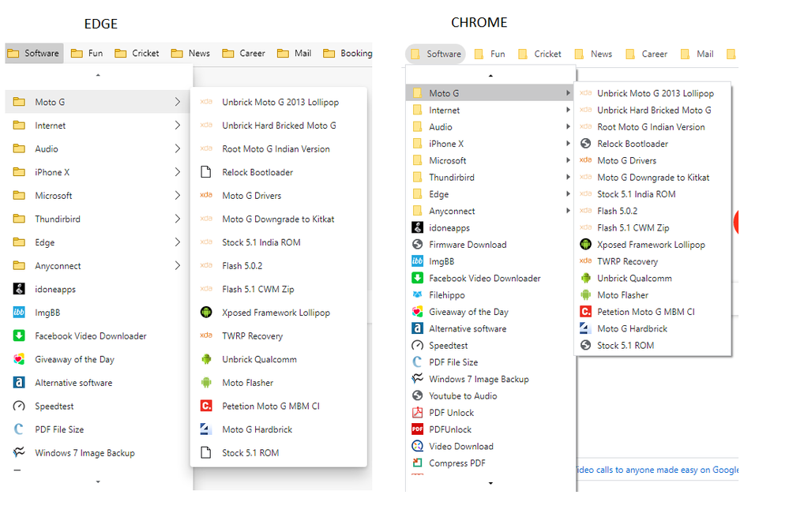789x532 pixels.
Task: Click the Speedtest gauge icon in Edge
Action: pyautogui.click(x=19, y=406)
